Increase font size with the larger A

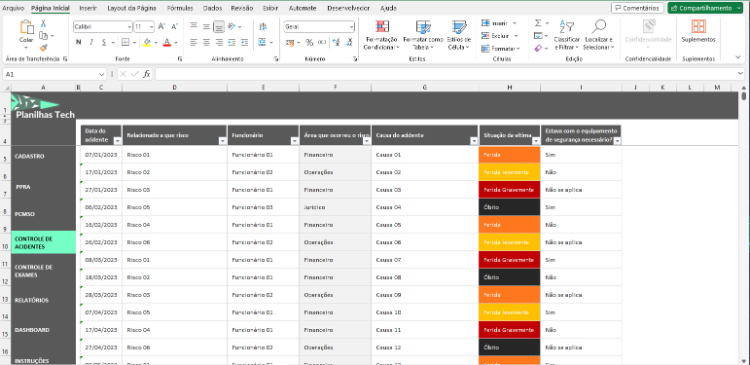162,27
